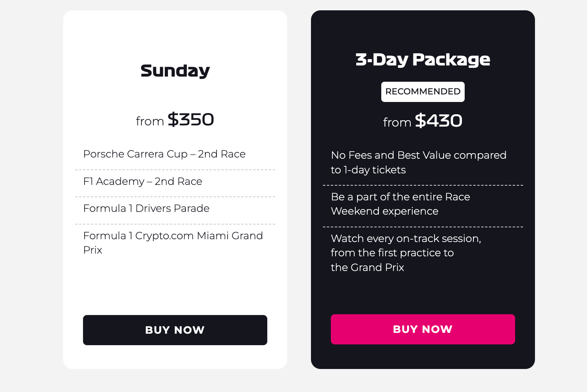Viewport: 587px width, 392px height.
Task: Click the Sunday card's BUY NOW button
Action: tap(175, 330)
